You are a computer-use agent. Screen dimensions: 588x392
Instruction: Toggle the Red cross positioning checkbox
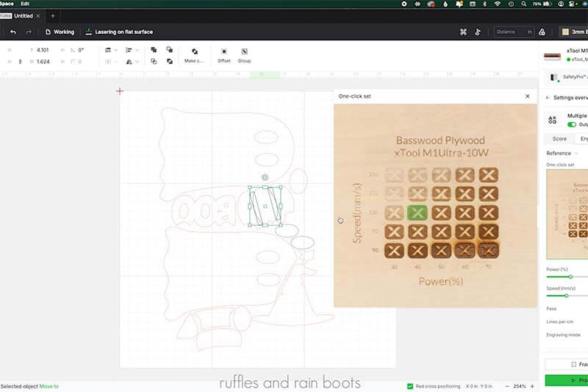(x=410, y=386)
